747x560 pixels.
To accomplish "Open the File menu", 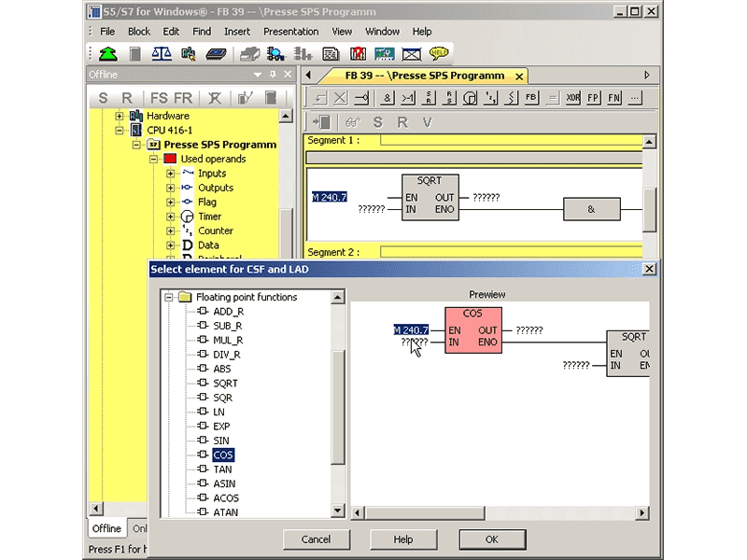I will click(107, 32).
